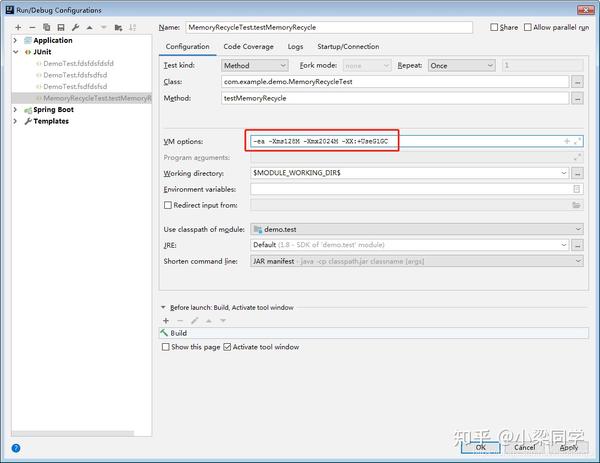Click the Cancel button

tap(524, 447)
